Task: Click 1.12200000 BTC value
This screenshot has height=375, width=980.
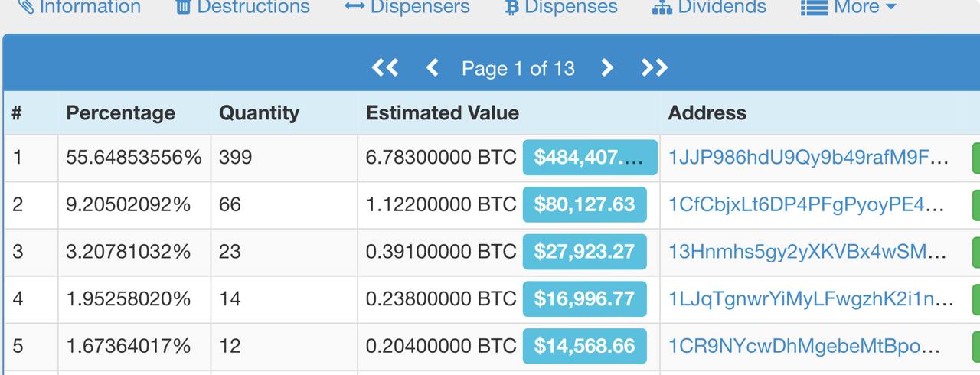Action: click(x=441, y=204)
